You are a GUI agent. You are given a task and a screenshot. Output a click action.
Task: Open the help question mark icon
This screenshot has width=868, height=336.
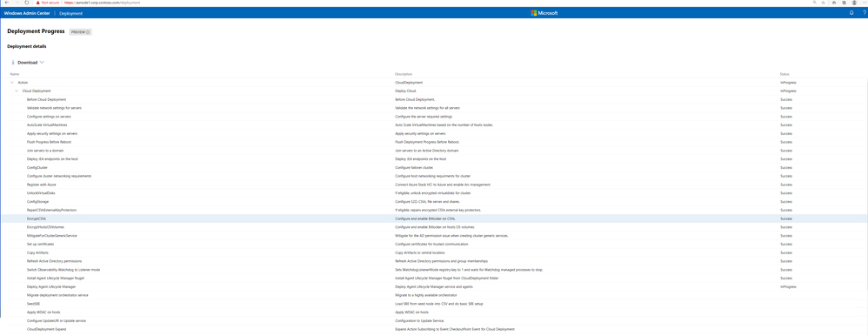[864, 13]
